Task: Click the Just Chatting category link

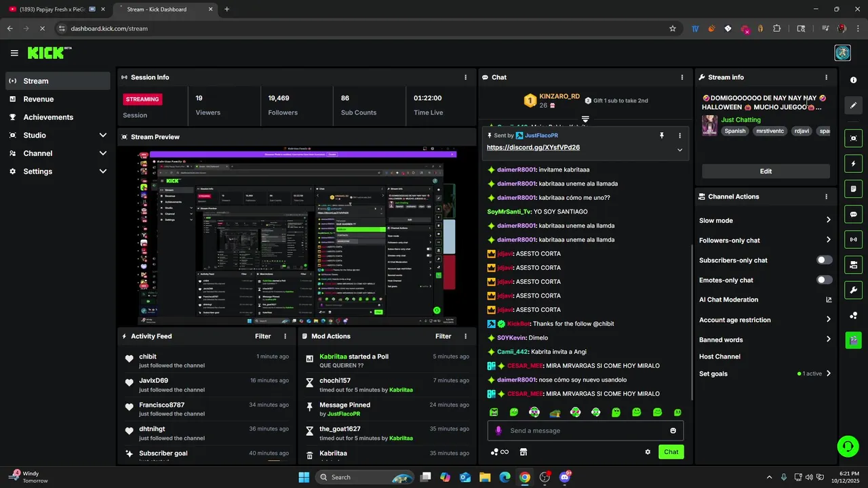Action: point(741,120)
